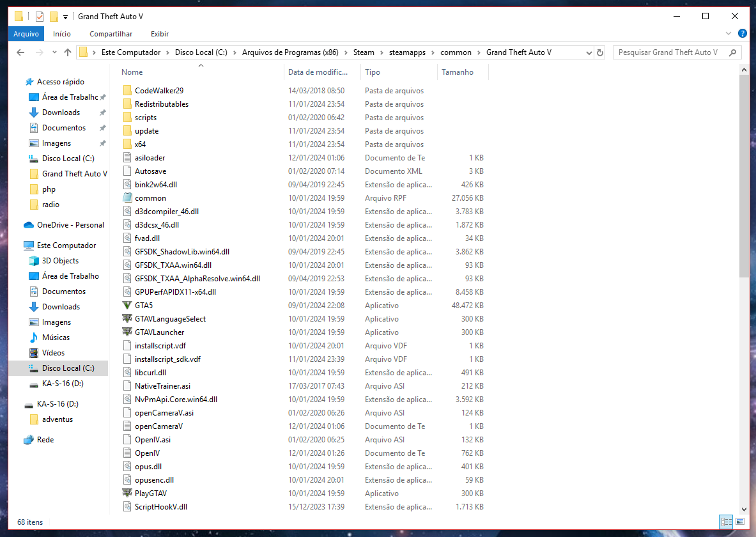Select the Músicas sidebar icon
This screenshot has height=537, width=756.
pyautogui.click(x=34, y=338)
